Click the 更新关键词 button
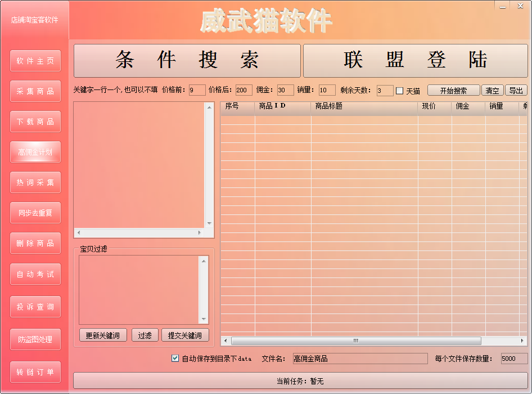This screenshot has height=394, width=532. pos(103,335)
